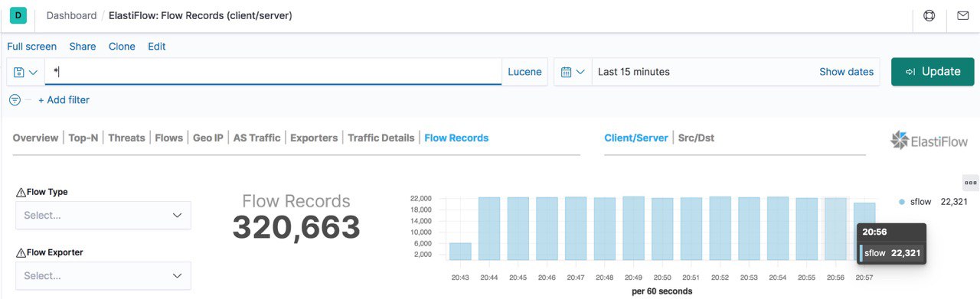
Task: Open the Overview dashboard tab
Action: [x=35, y=138]
